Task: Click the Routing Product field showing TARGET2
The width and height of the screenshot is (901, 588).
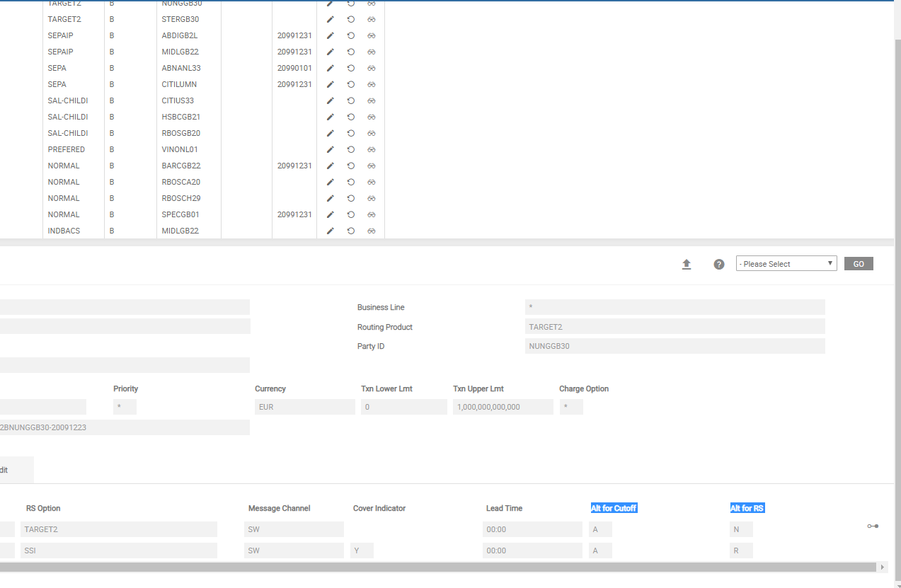Action: coord(675,327)
